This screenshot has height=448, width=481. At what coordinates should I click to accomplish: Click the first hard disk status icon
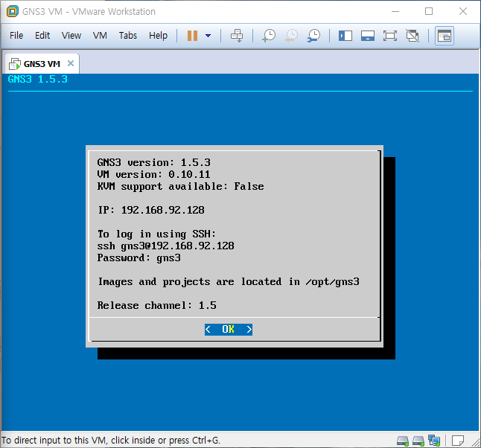pos(403,441)
